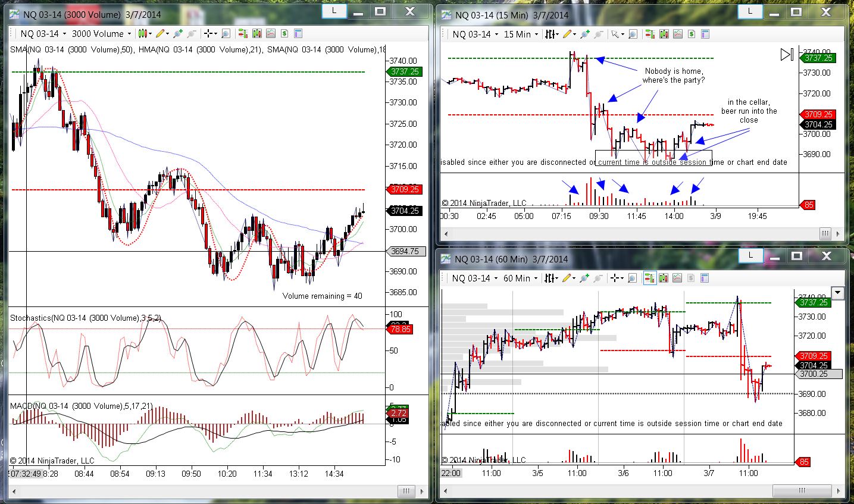Viewport: 854px width, 504px height.
Task: Toggle the L link button on the 3000 Volume window
Action: tap(335, 11)
